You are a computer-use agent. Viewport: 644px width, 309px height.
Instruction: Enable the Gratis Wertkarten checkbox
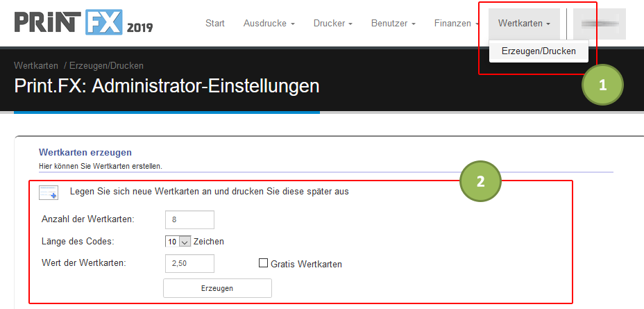tap(263, 263)
